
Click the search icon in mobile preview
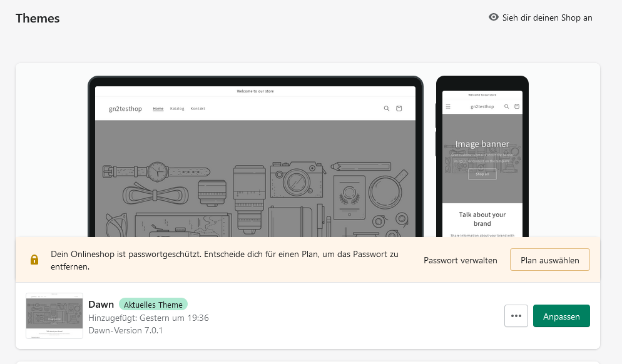(x=507, y=107)
